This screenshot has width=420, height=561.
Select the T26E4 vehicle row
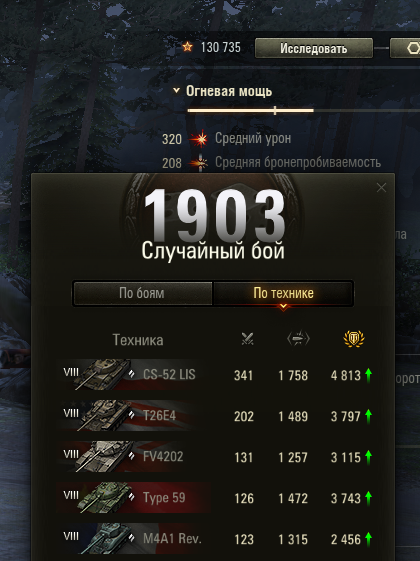click(215, 416)
